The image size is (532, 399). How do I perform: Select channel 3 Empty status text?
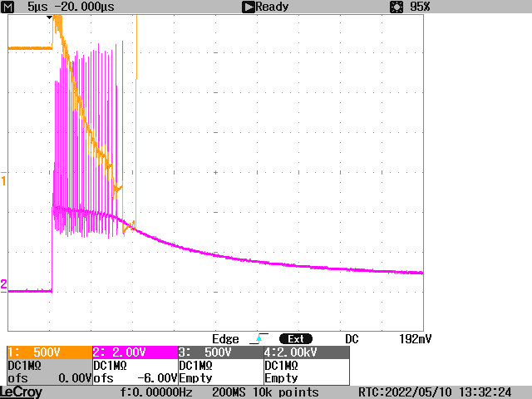[196, 378]
